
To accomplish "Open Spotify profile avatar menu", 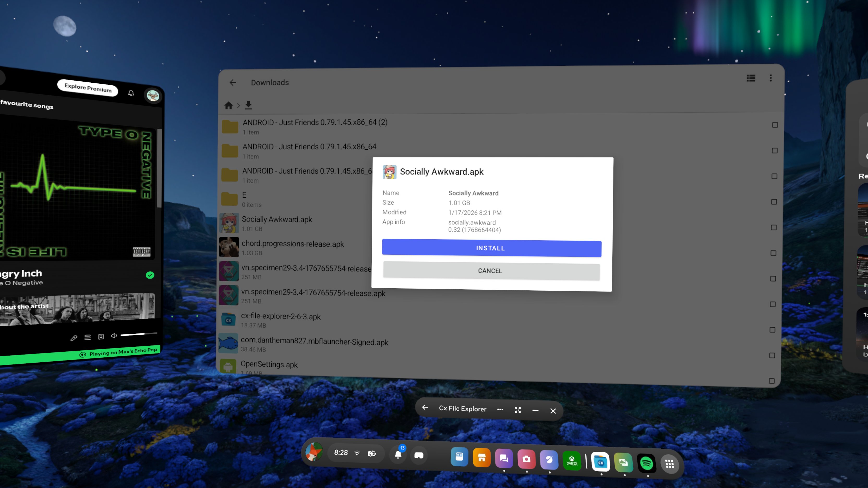I will pyautogui.click(x=153, y=96).
